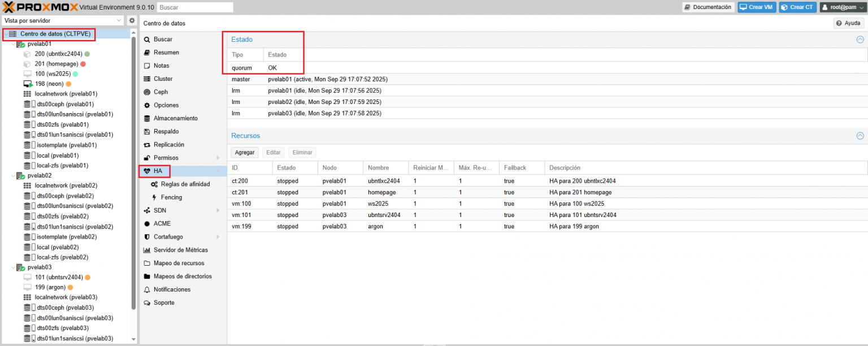Click the resource tree vertical scrollbar
The height and width of the screenshot is (346, 868).
click(x=133, y=173)
